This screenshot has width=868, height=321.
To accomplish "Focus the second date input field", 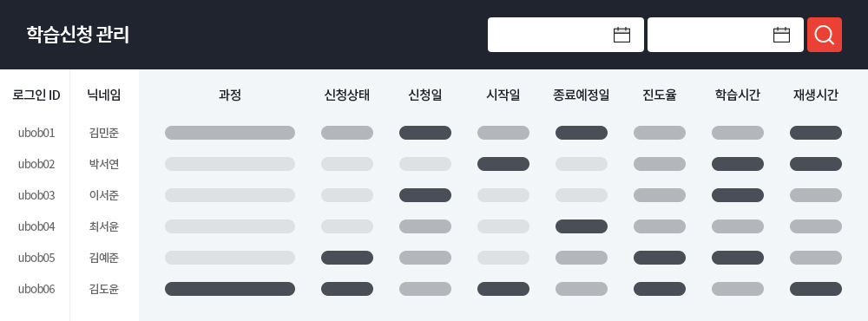I will pos(725,35).
